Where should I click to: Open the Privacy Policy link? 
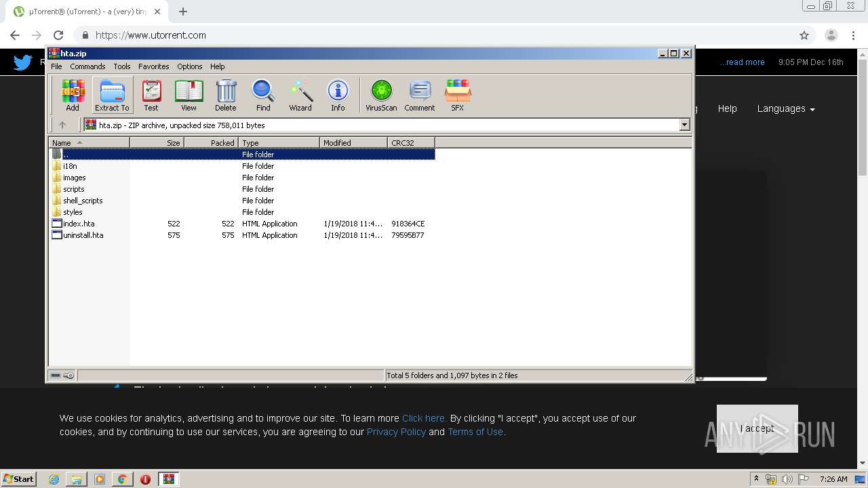pos(396,432)
